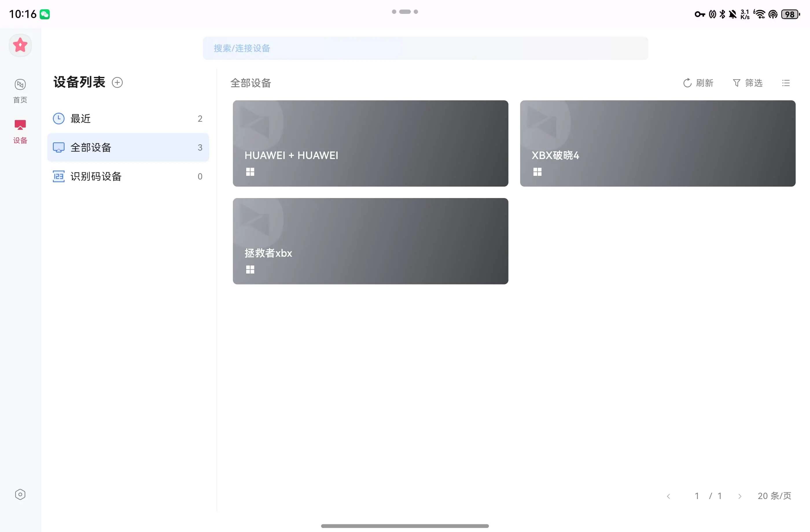Refresh the device list with 刷新

(x=698, y=83)
